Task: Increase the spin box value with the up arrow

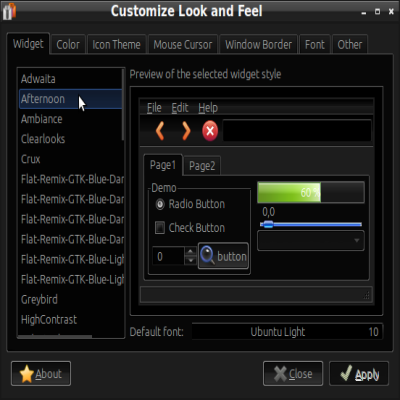Action: tap(190, 252)
